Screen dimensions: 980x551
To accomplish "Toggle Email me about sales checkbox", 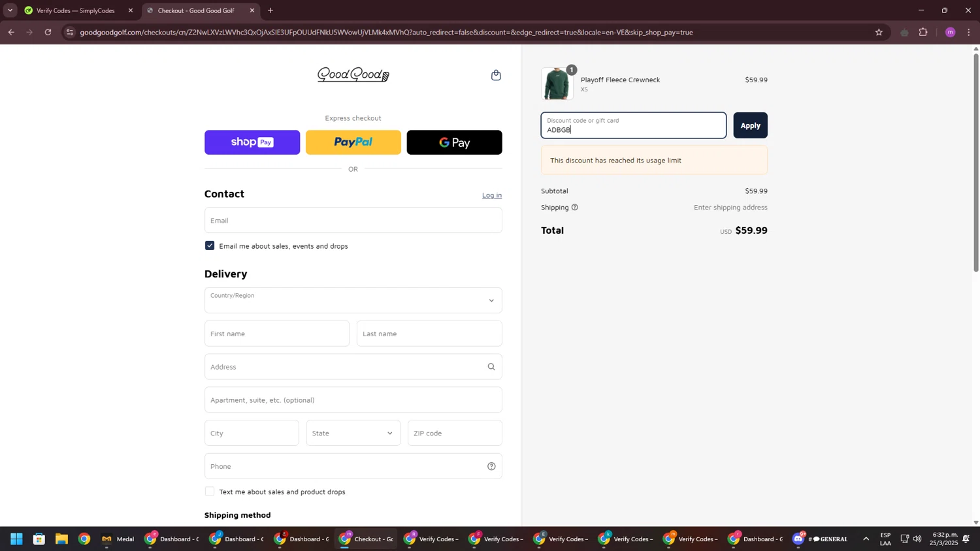I will (210, 246).
